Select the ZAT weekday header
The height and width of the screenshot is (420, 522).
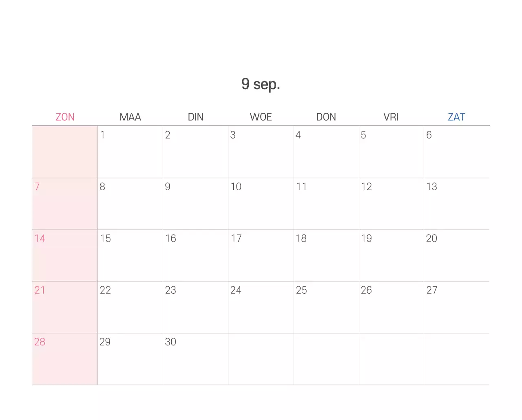(456, 117)
